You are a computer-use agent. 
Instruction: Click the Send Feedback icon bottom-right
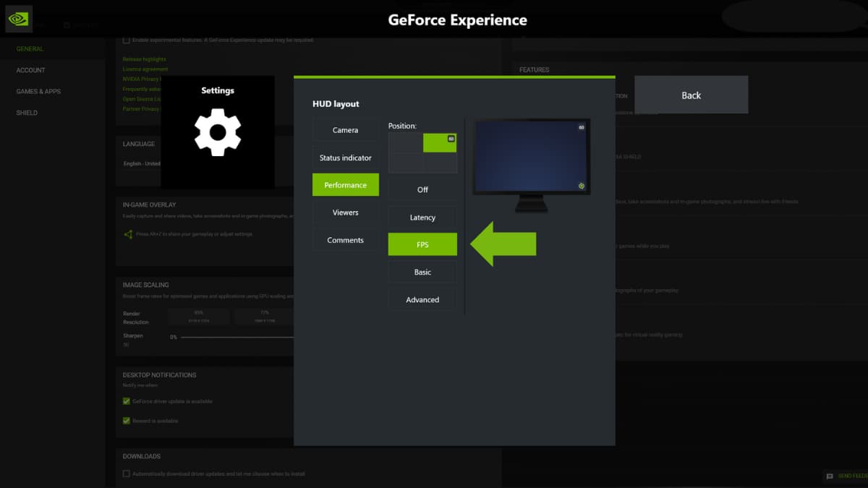coord(829,476)
